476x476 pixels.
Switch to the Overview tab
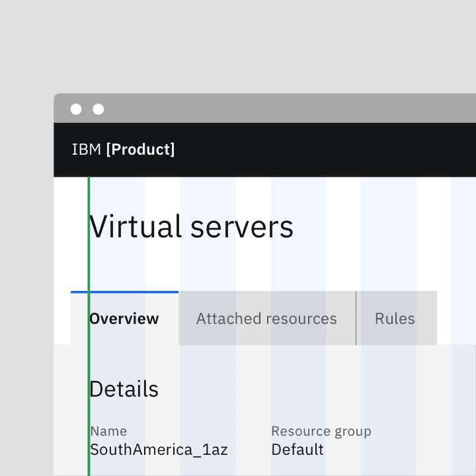pos(124,319)
